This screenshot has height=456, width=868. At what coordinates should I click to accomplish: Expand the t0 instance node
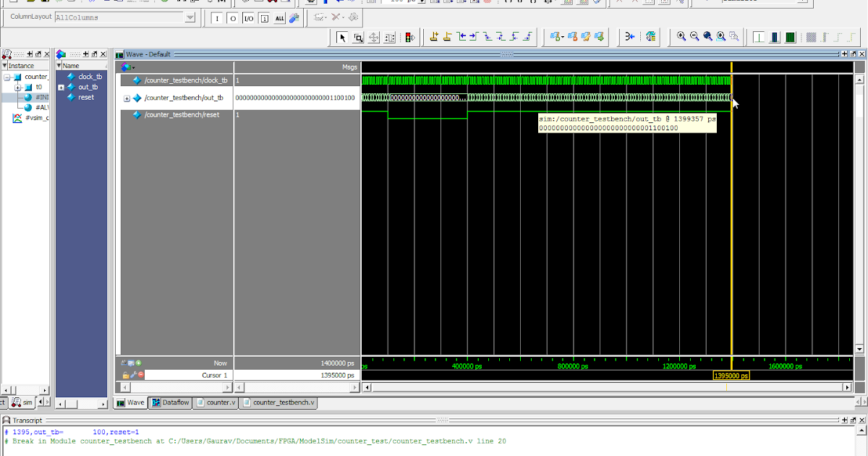point(18,87)
